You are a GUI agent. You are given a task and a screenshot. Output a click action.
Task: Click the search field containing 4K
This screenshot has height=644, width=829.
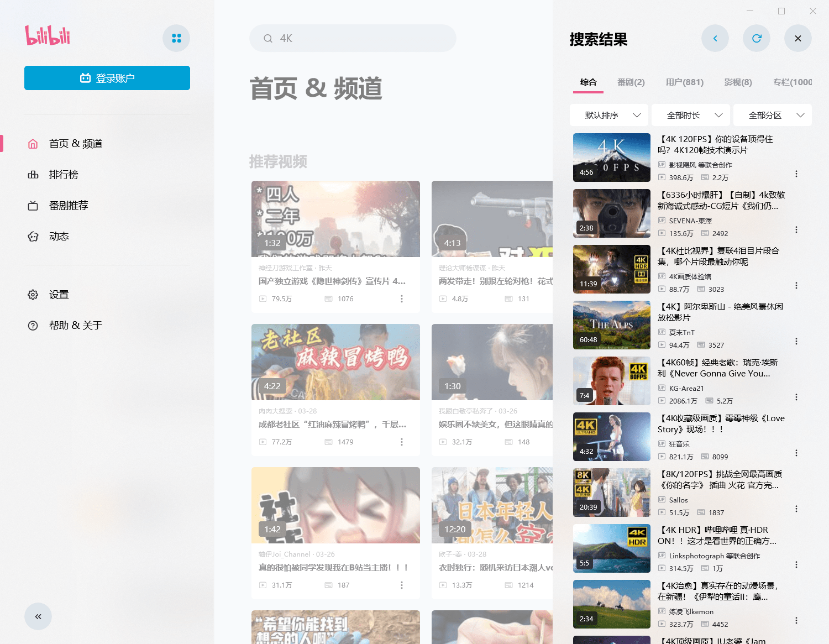(353, 38)
